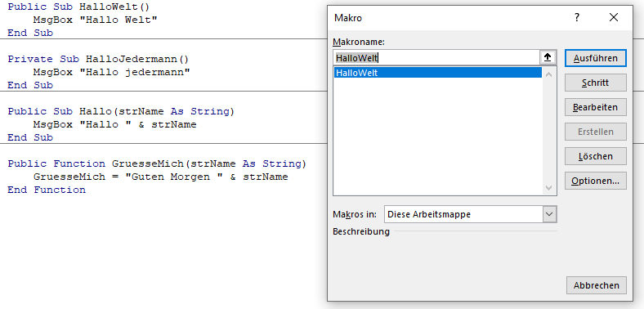Click 'GruesseMich = "Guten Morgen "' line
The width and height of the screenshot is (644, 309).
pos(160,177)
